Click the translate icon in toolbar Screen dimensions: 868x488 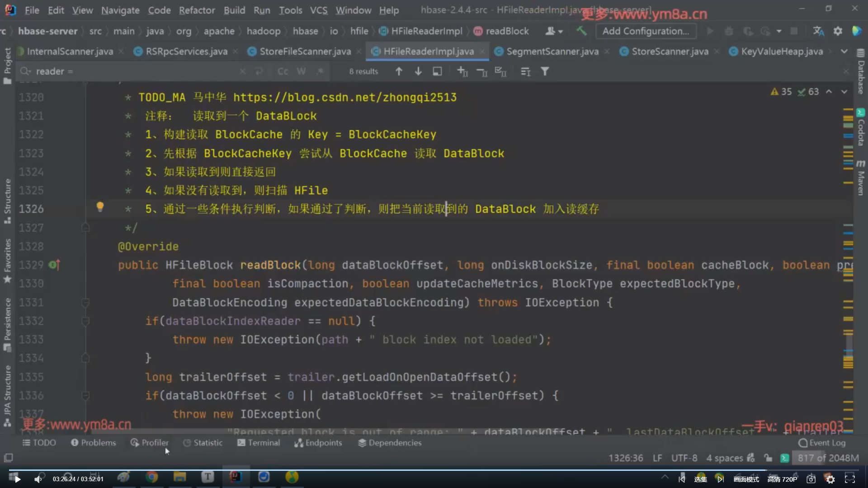(818, 31)
